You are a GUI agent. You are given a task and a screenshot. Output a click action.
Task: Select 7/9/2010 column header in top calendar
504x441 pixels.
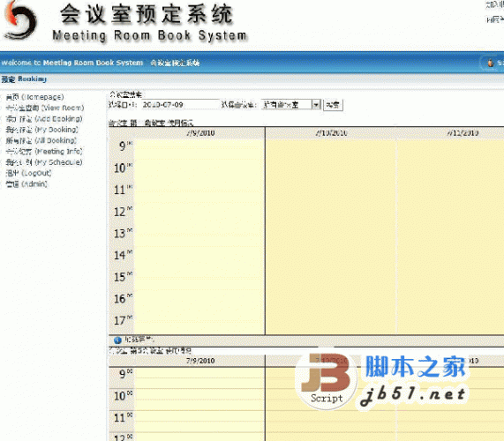pyautogui.click(x=200, y=133)
